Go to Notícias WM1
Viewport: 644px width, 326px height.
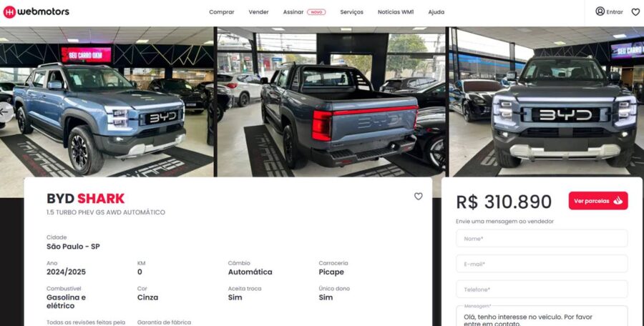click(x=396, y=12)
